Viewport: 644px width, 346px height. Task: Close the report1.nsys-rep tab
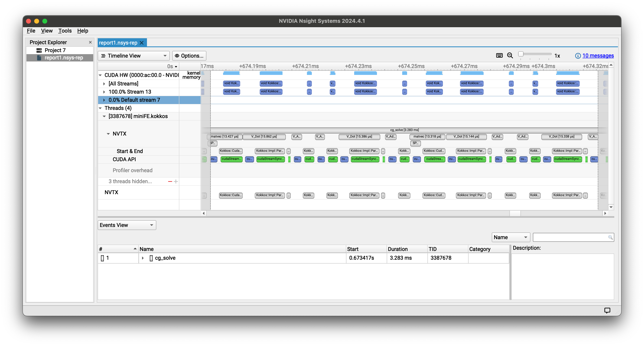click(x=141, y=43)
